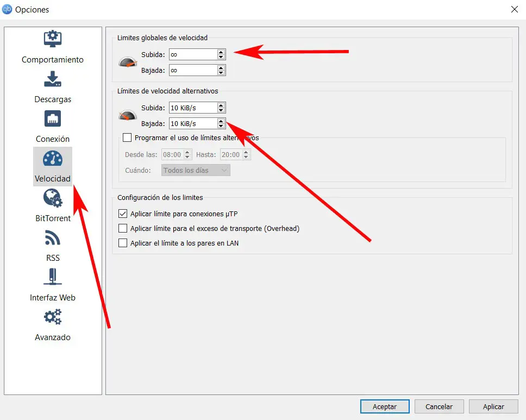Increase the alternative Subida 10 KiB/s value

221,105
